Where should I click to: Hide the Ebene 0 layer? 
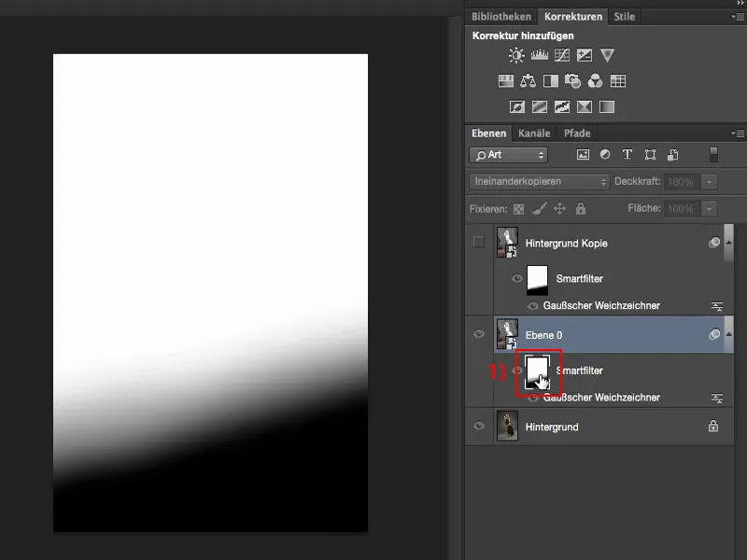point(479,334)
